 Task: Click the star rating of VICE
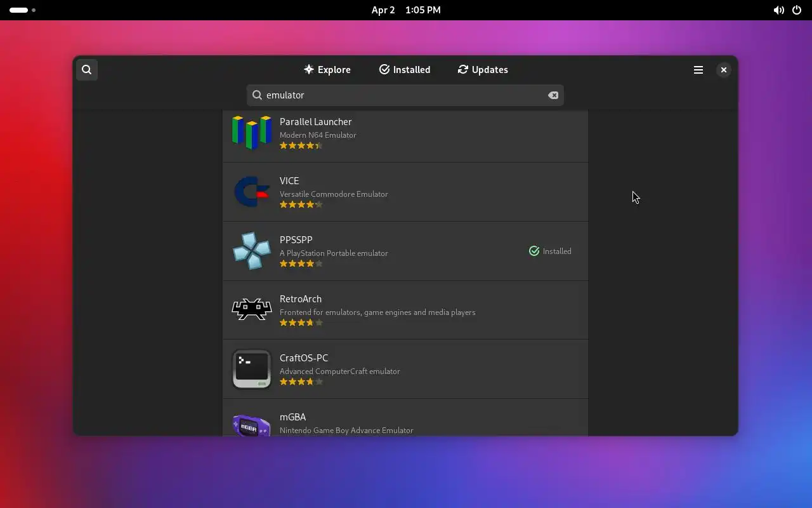pos(301,204)
